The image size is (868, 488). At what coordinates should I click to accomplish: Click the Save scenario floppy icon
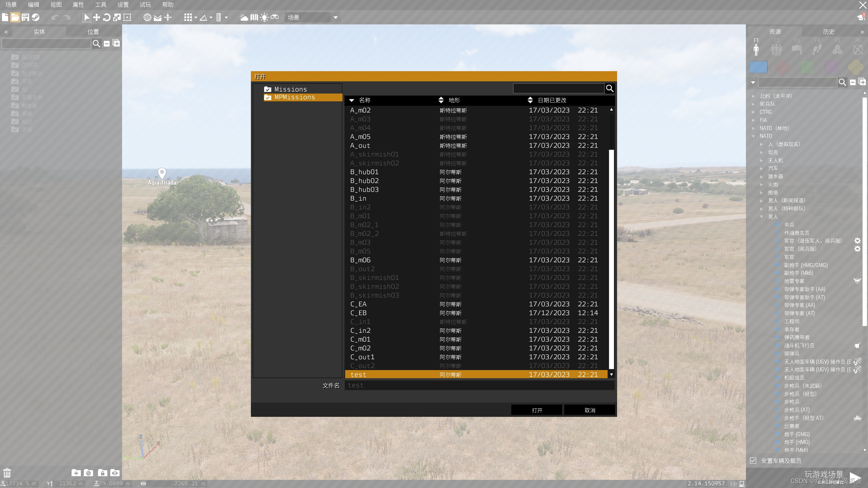25,17
